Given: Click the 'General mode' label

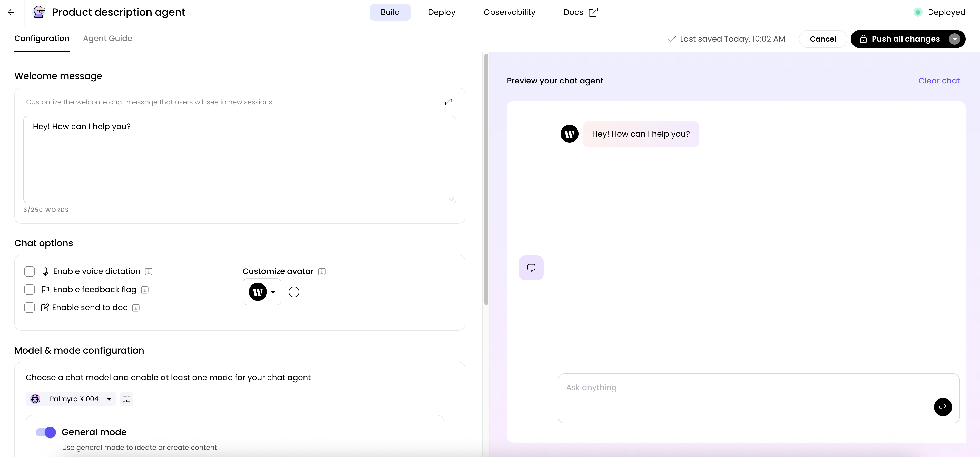Looking at the screenshot, I should (94, 432).
